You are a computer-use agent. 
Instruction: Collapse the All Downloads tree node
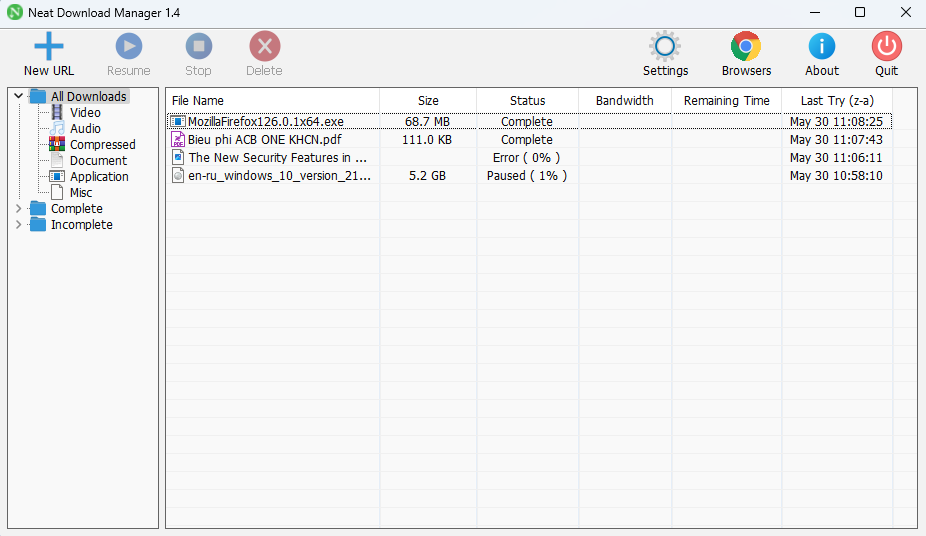(x=18, y=96)
